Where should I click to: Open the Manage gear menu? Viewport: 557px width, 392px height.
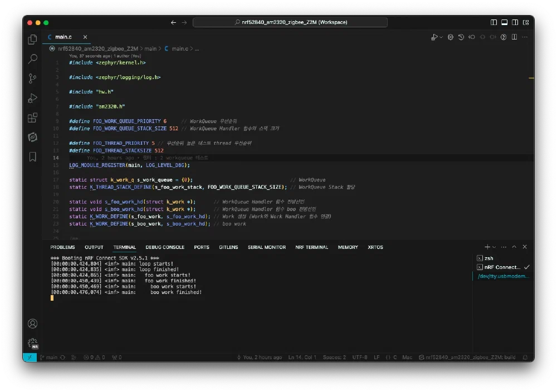pos(33,343)
